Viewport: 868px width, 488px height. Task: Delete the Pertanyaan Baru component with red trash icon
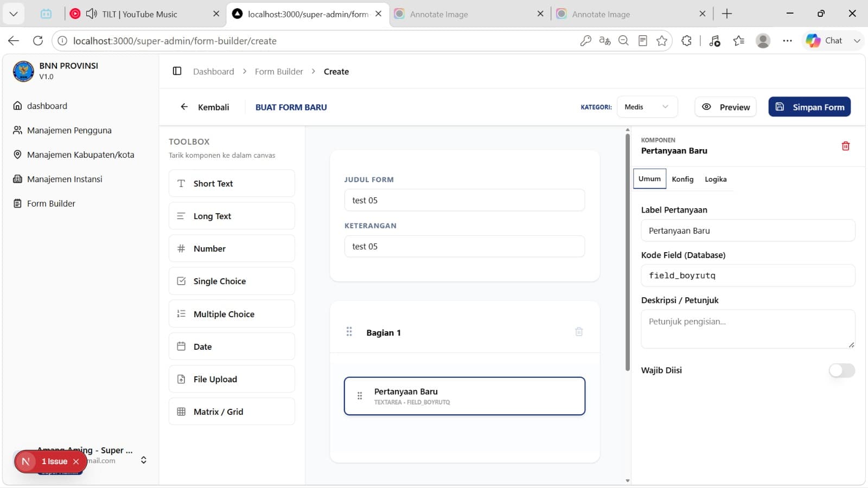845,146
